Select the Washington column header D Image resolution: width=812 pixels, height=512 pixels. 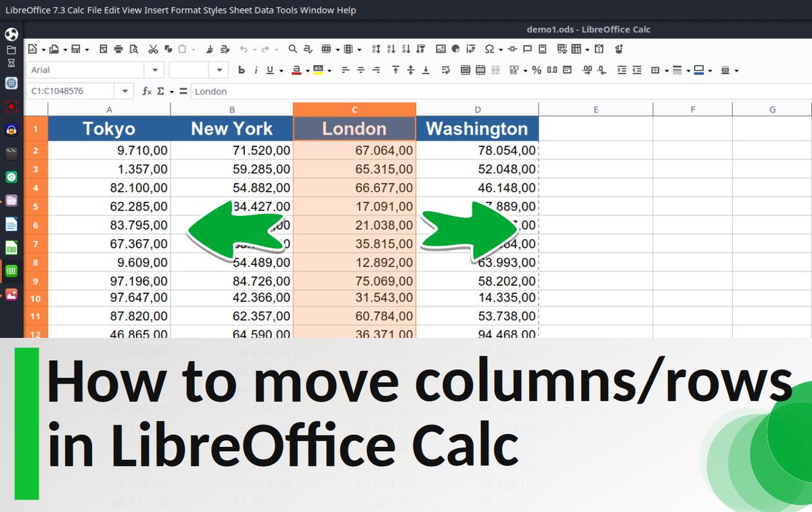(477, 108)
